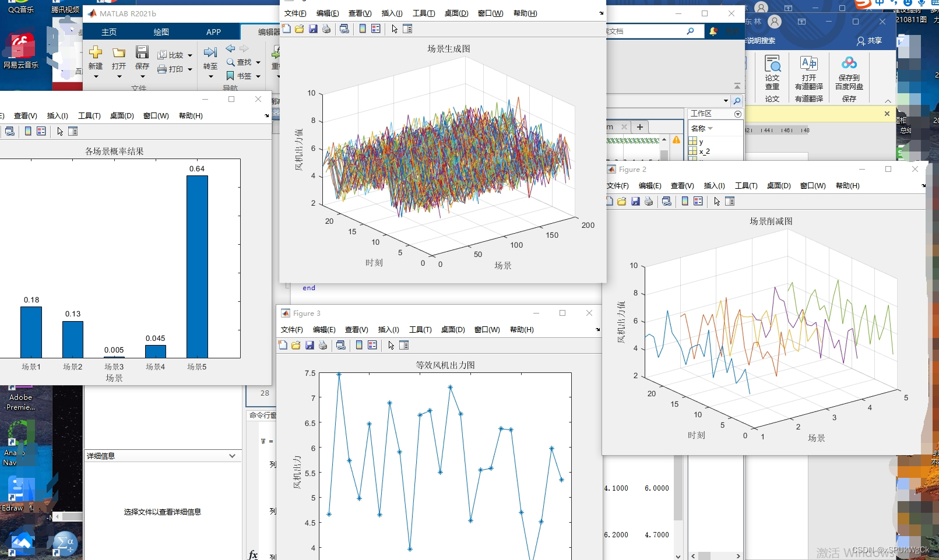The width and height of the screenshot is (939, 560).
Task: Switch to MATLAB APP tab
Action: (x=213, y=32)
